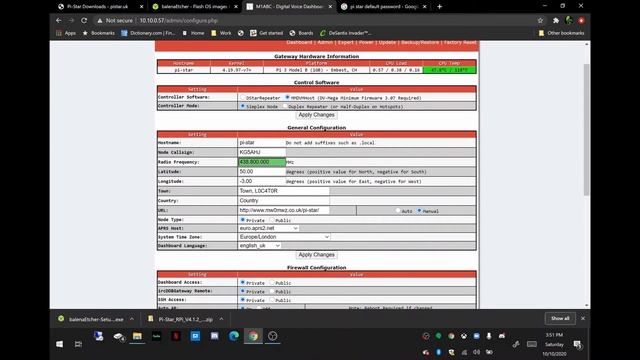Screen dimensions: 640x360
Task: Edit the Node Callsign field
Action: coord(262,152)
